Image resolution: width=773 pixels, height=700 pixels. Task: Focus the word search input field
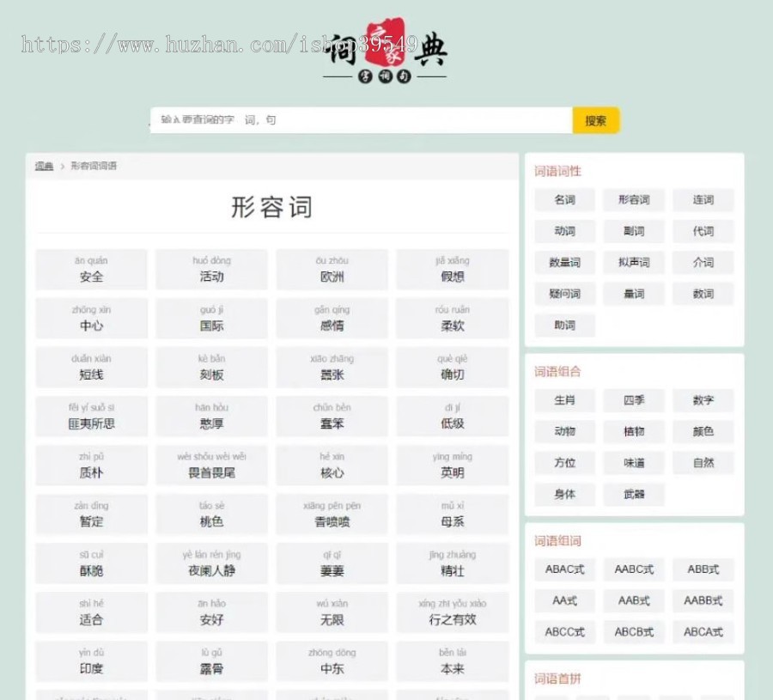362,119
